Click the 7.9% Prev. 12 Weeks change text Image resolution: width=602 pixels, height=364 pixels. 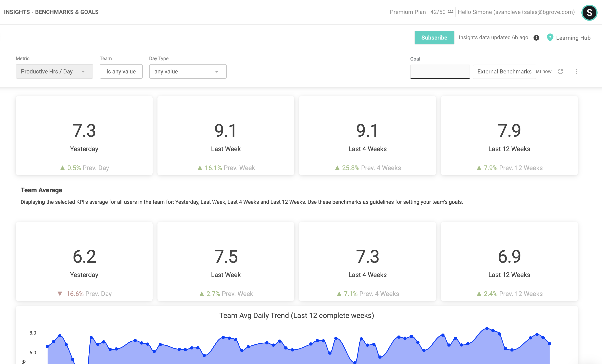coord(509,168)
